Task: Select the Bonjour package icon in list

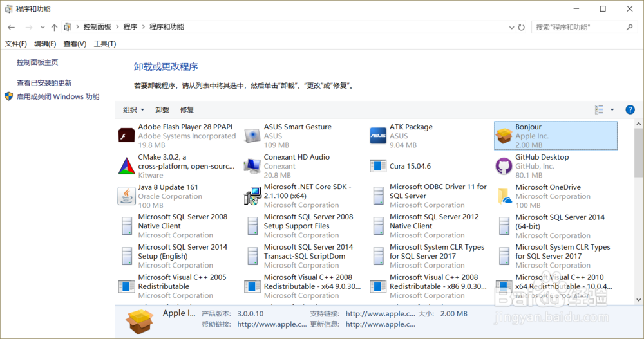Action: point(504,136)
